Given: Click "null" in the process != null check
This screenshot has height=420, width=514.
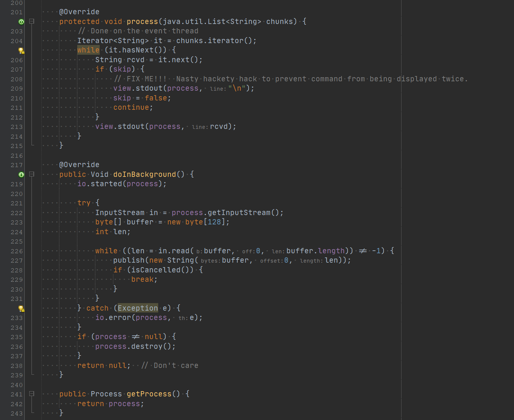Looking at the screenshot, I should 154,337.
